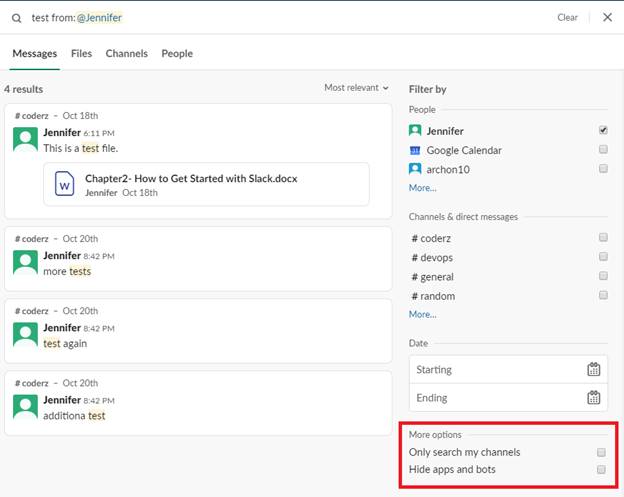Check the Google Calendar filter
Viewport: 624px width, 497px height.
(x=603, y=149)
